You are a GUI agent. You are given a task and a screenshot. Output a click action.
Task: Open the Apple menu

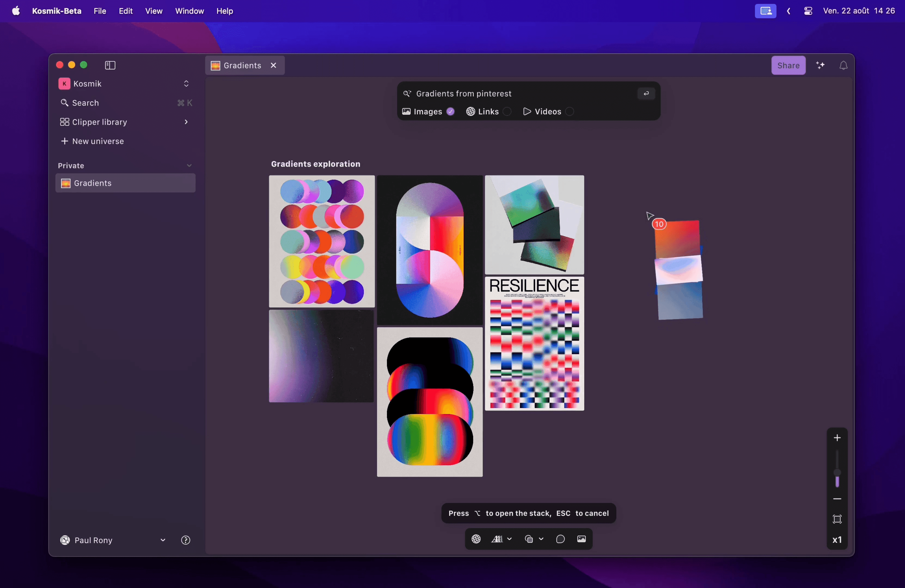click(16, 11)
